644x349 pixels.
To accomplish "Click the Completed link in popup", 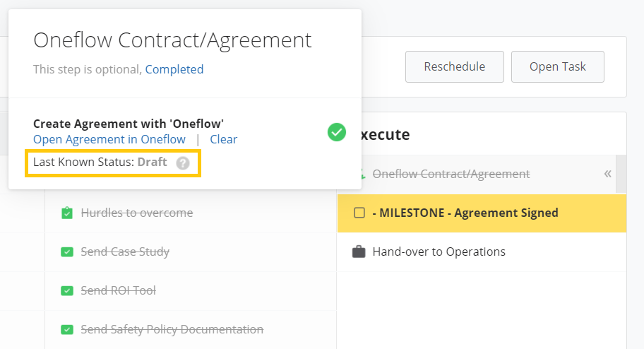I will click(x=174, y=69).
